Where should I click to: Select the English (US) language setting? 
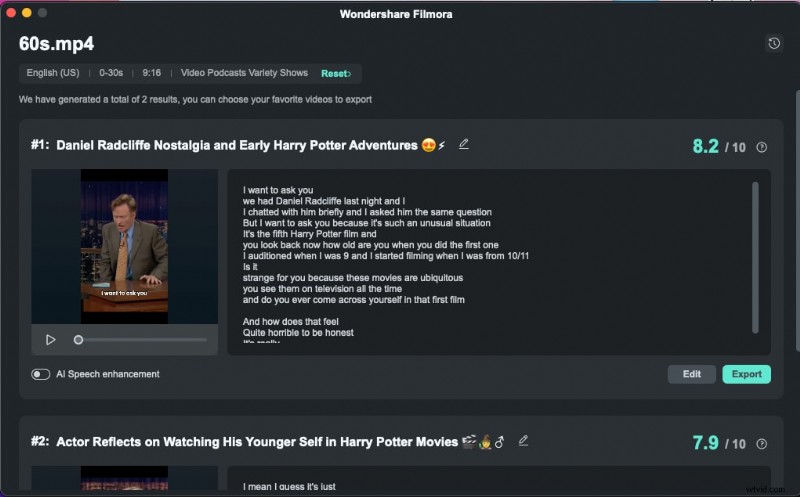(x=54, y=73)
